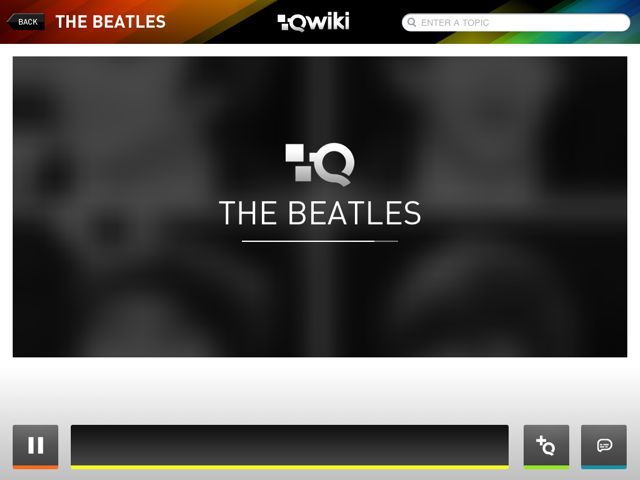Click the yellow stripe below the timeline

pos(290,467)
